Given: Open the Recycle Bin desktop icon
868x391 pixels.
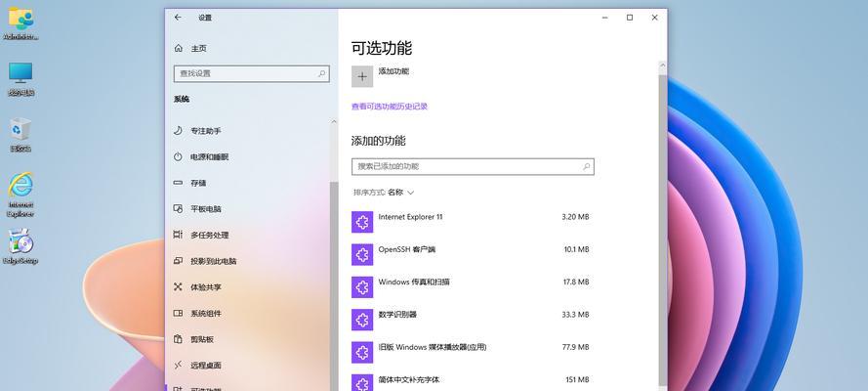Looking at the screenshot, I should pyautogui.click(x=21, y=128).
